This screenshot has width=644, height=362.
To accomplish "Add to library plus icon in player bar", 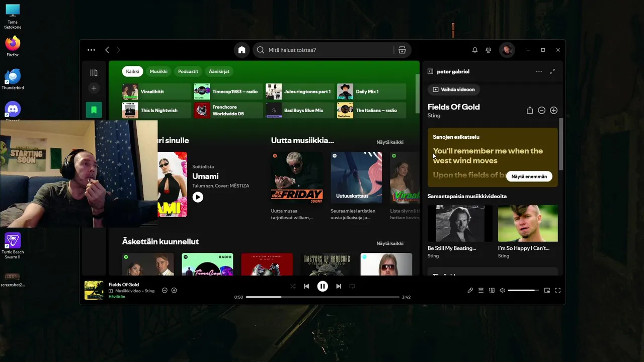I will point(174,291).
